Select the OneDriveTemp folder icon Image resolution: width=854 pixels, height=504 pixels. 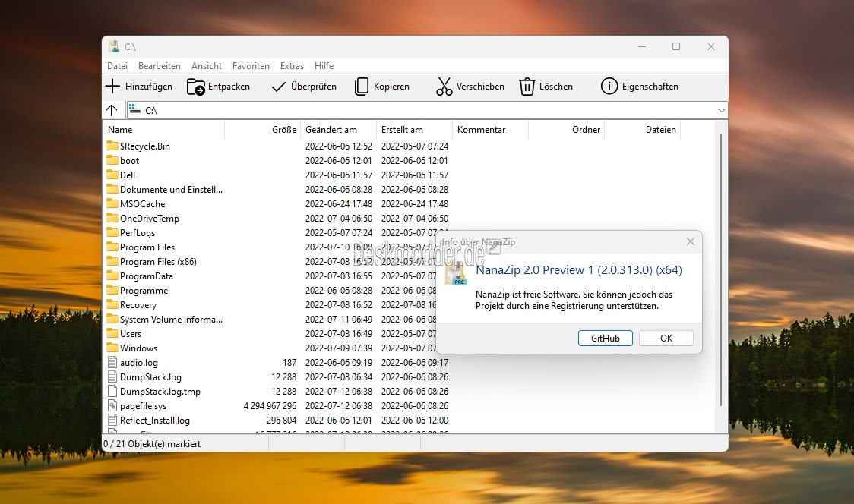pyautogui.click(x=112, y=218)
